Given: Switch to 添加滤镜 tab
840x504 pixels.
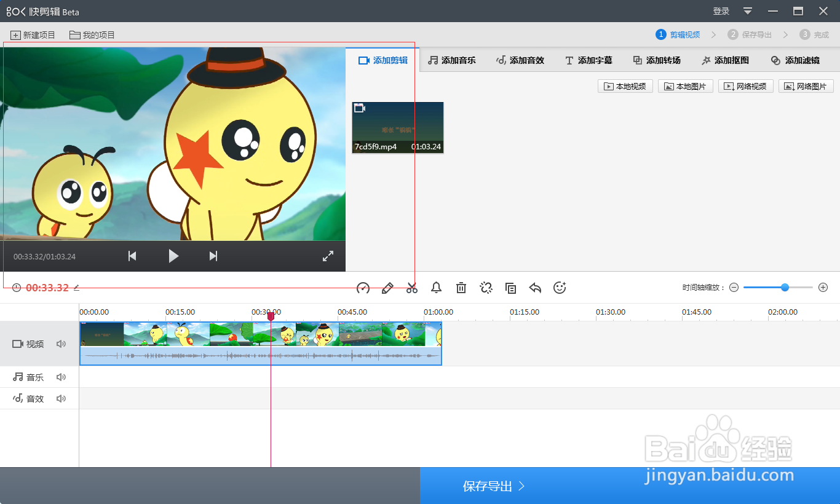Looking at the screenshot, I should click(795, 60).
